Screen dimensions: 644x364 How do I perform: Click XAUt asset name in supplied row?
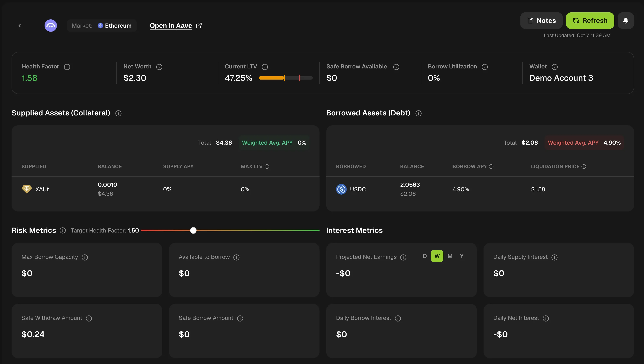click(x=42, y=189)
